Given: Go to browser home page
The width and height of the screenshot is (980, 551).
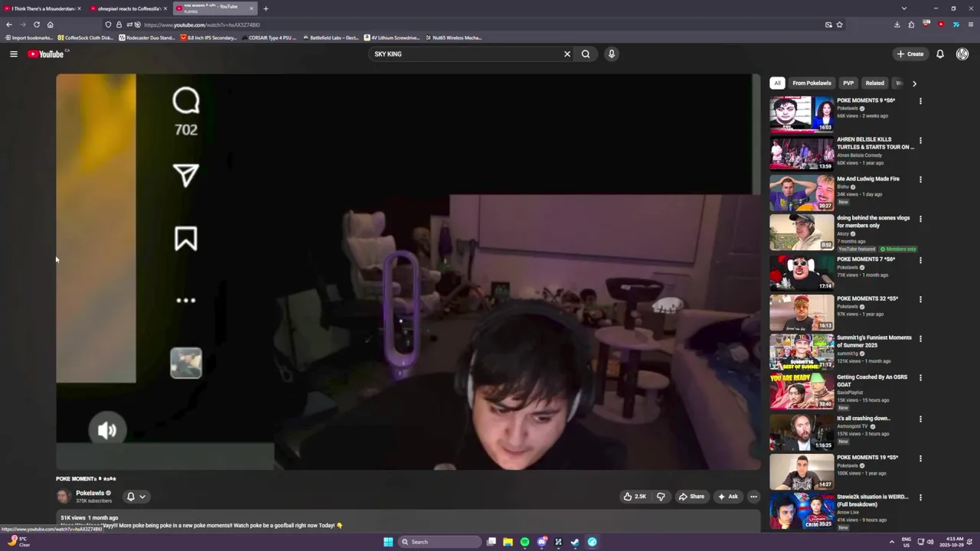Looking at the screenshot, I should [x=50, y=24].
